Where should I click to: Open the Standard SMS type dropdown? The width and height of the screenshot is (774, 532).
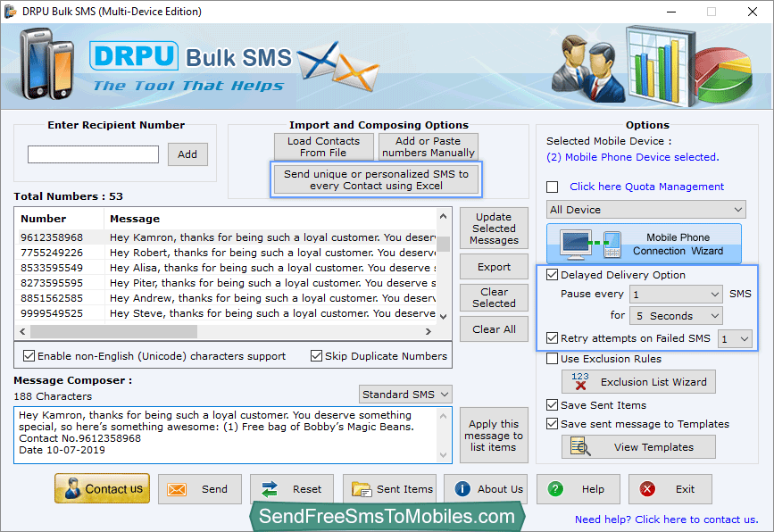coord(405,395)
